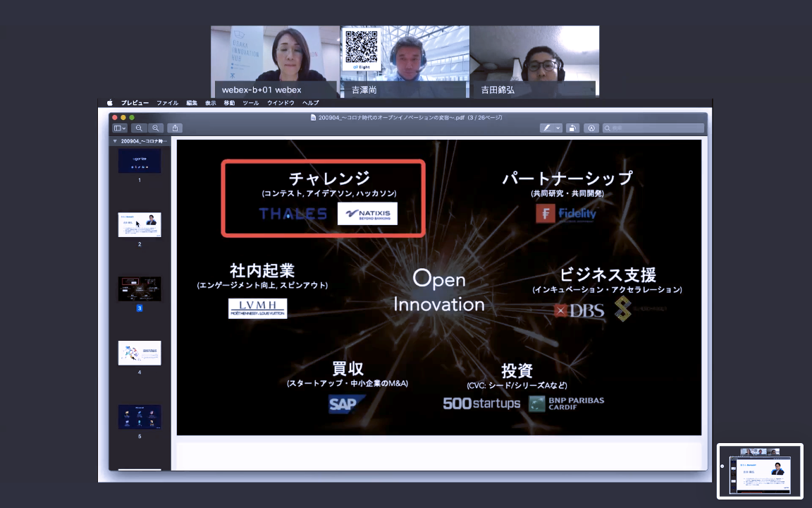Click in the Preview search field
Screen dimensions: 812x508
(x=653, y=128)
